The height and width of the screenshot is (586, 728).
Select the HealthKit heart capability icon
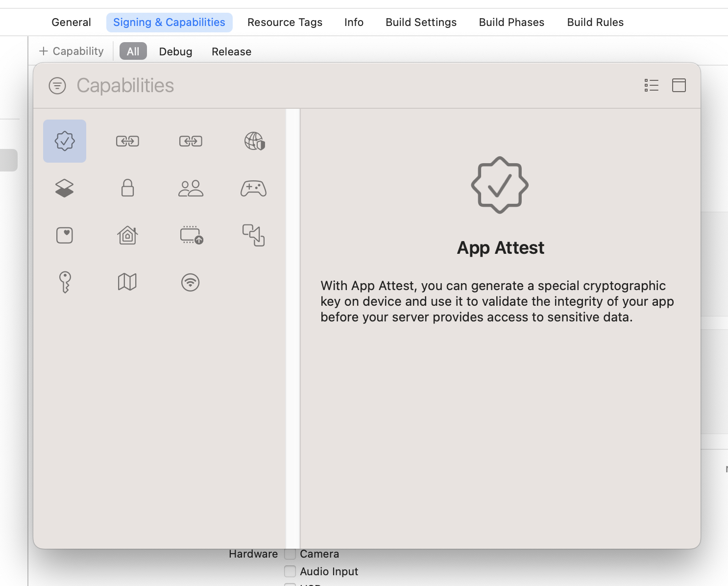(64, 235)
